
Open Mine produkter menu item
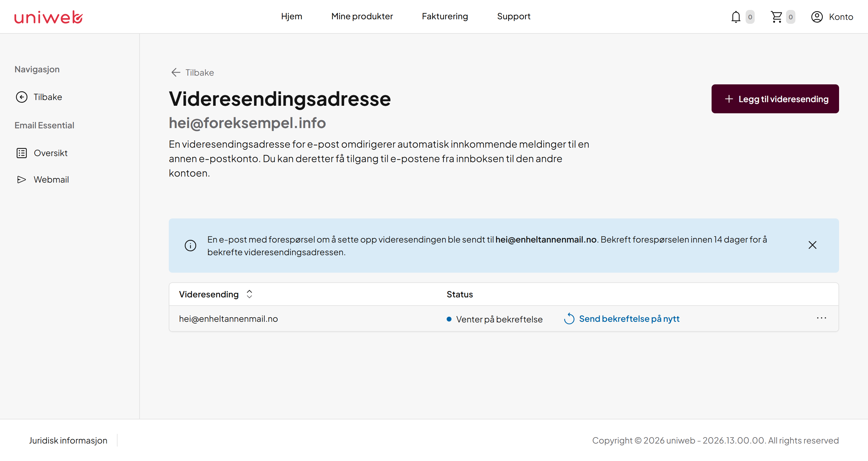362,17
